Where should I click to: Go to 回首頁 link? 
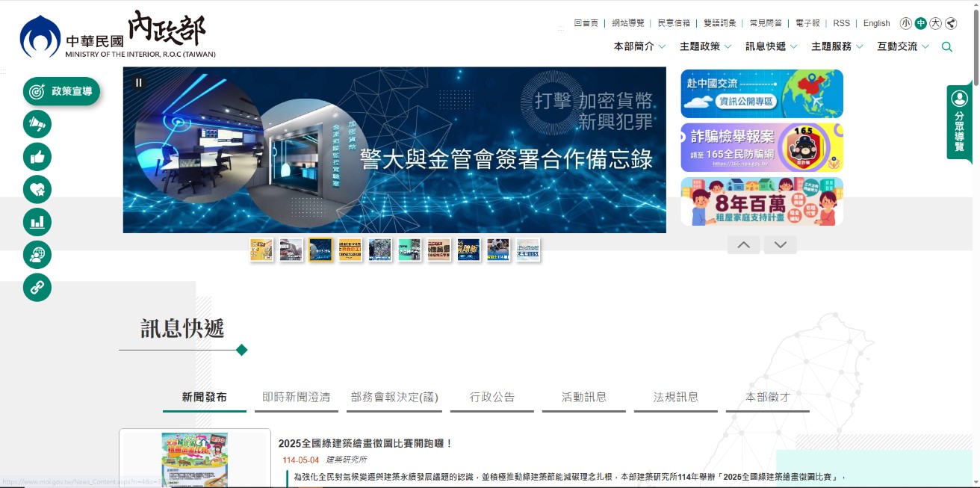(586, 23)
